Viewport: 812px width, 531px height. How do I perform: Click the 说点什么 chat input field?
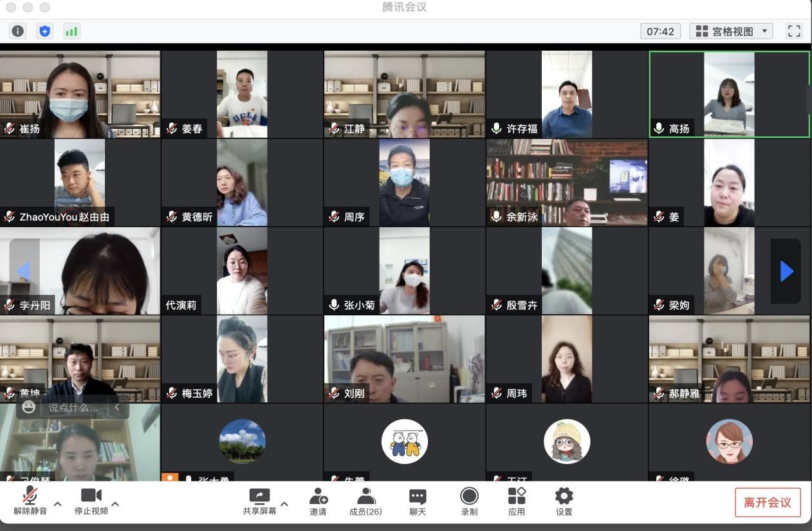[x=74, y=407]
